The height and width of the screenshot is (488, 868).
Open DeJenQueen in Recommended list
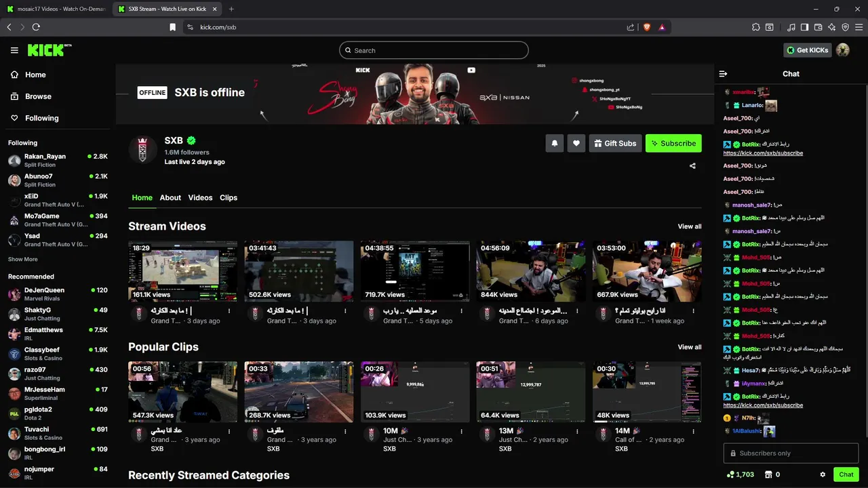[57, 294]
